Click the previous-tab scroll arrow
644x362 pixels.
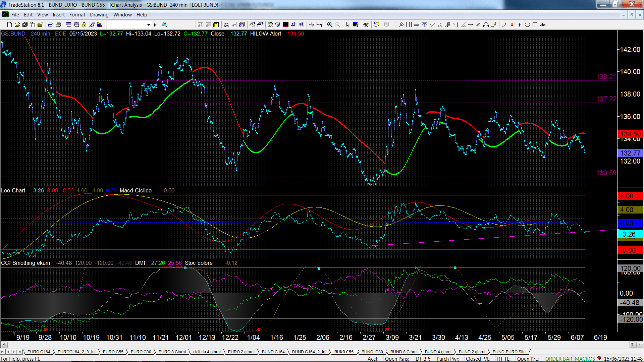[x=8, y=352]
